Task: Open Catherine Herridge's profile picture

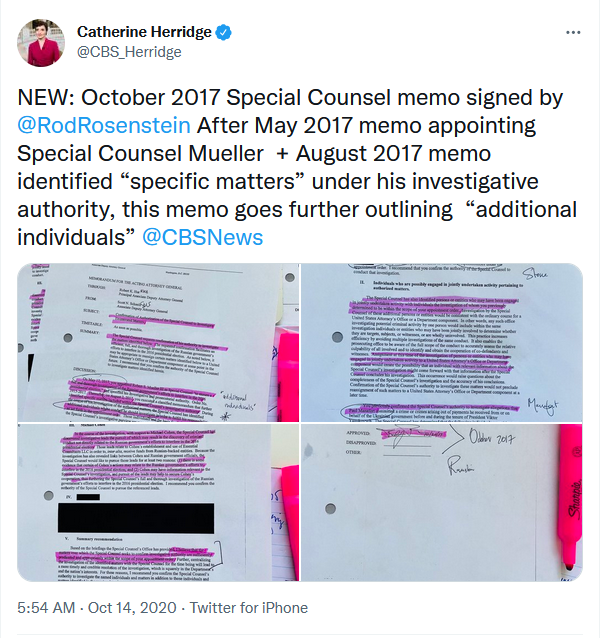Action: (x=41, y=42)
